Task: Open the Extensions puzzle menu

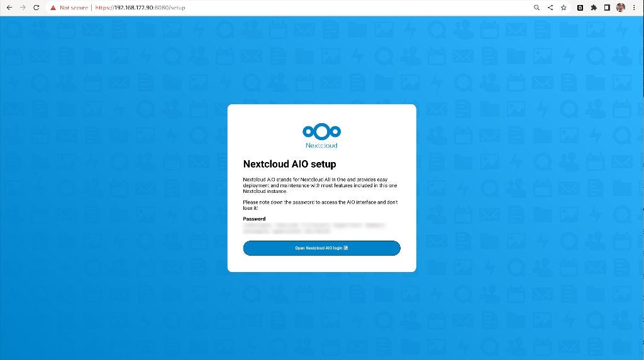Action: pos(594,8)
